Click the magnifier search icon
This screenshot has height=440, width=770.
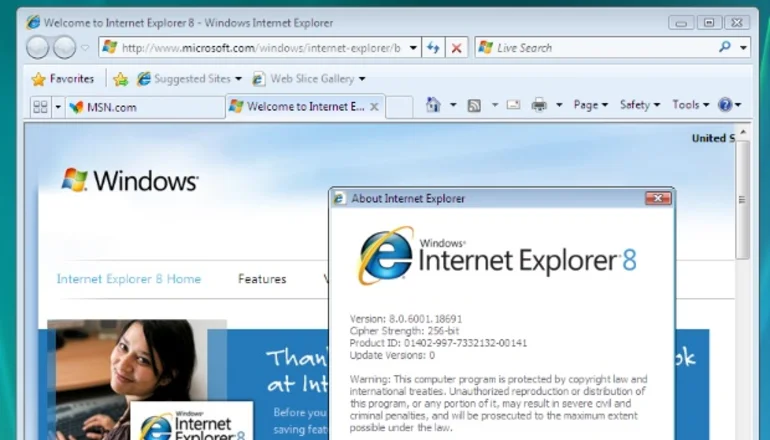pyautogui.click(x=725, y=47)
